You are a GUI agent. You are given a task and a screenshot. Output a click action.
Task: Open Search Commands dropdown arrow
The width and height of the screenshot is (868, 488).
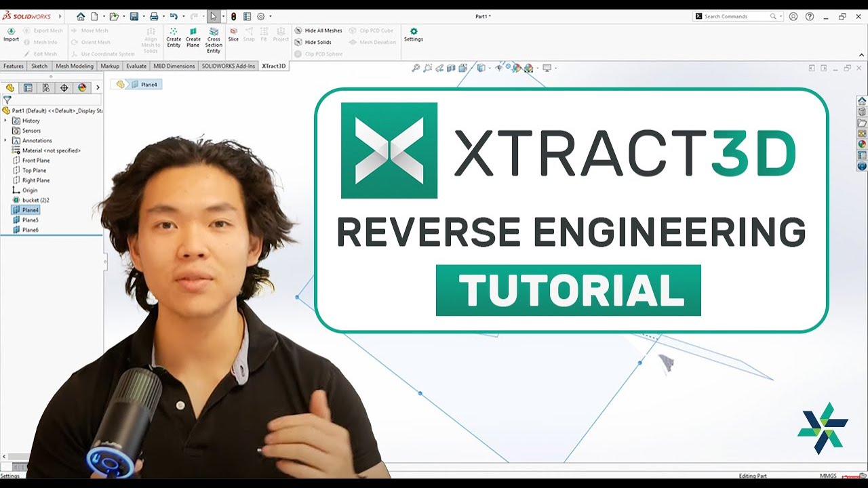coord(781,16)
